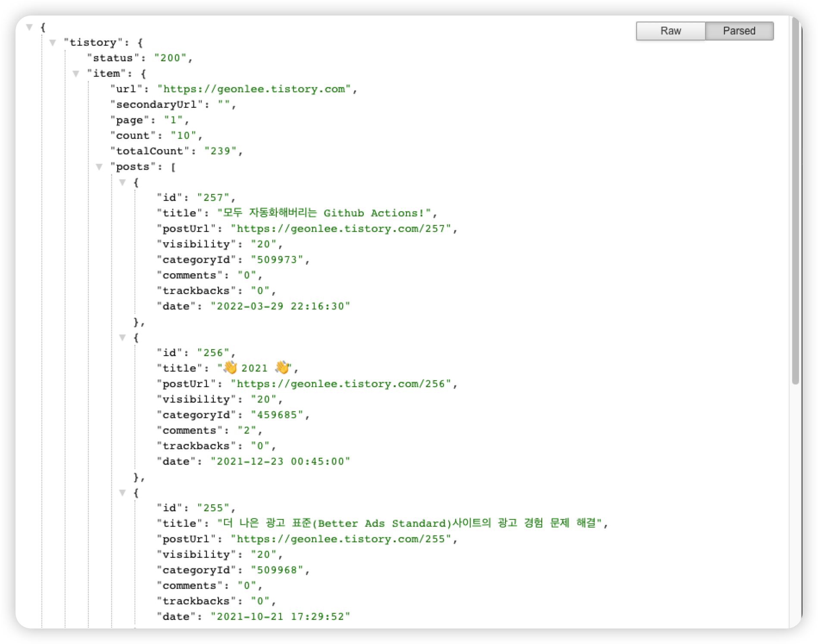This screenshot has width=818, height=644.
Task: Click the id value "256"
Action: pos(213,353)
